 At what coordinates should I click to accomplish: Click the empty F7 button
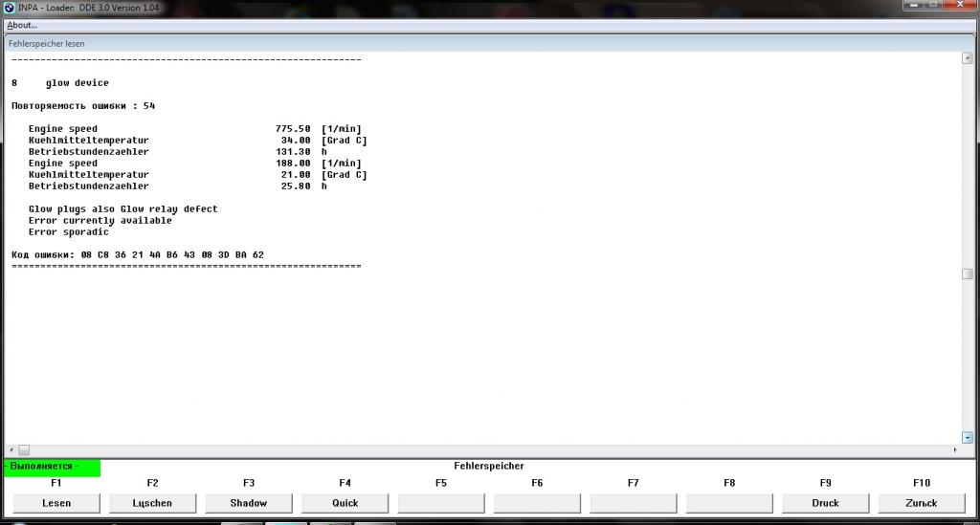[x=634, y=503]
